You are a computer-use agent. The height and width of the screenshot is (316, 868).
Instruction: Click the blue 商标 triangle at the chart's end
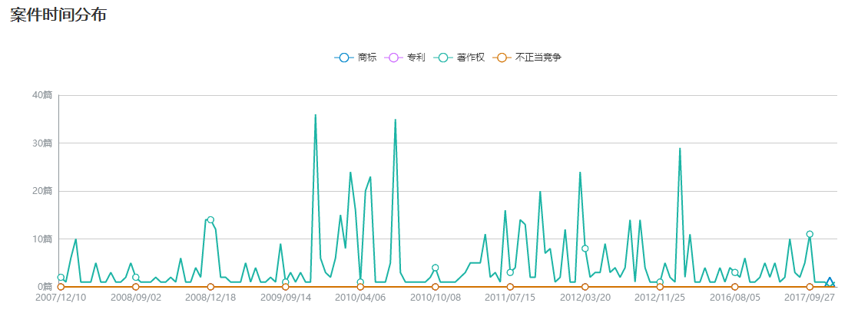click(x=830, y=281)
